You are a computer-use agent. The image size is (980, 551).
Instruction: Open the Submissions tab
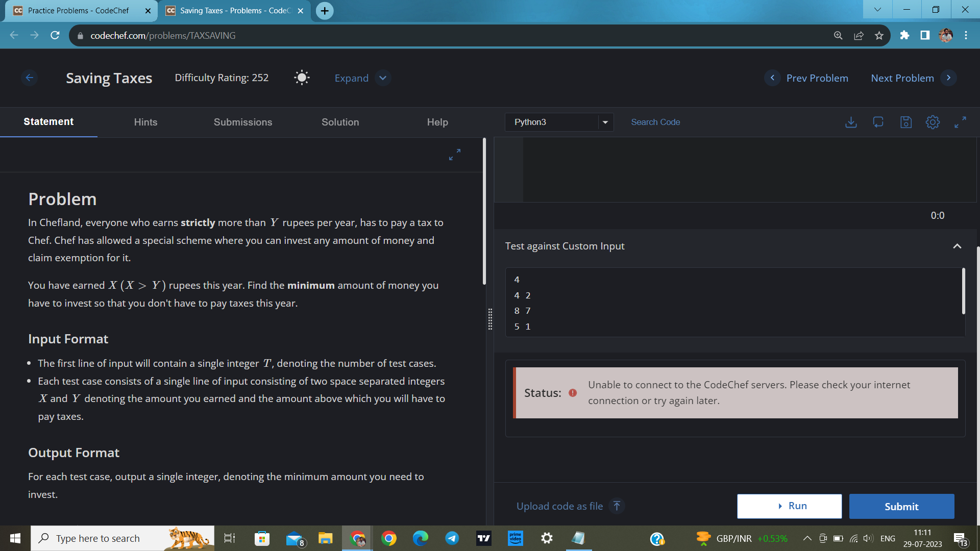(242, 122)
